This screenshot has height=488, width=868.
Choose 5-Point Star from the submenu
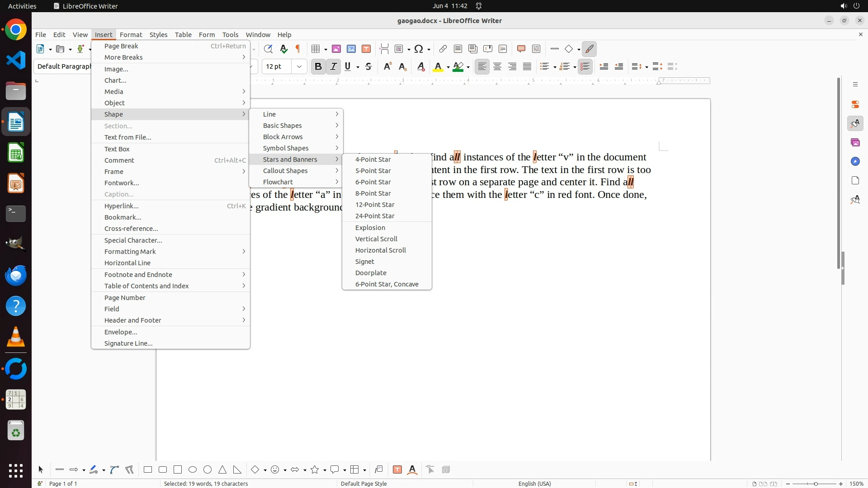coord(373,170)
